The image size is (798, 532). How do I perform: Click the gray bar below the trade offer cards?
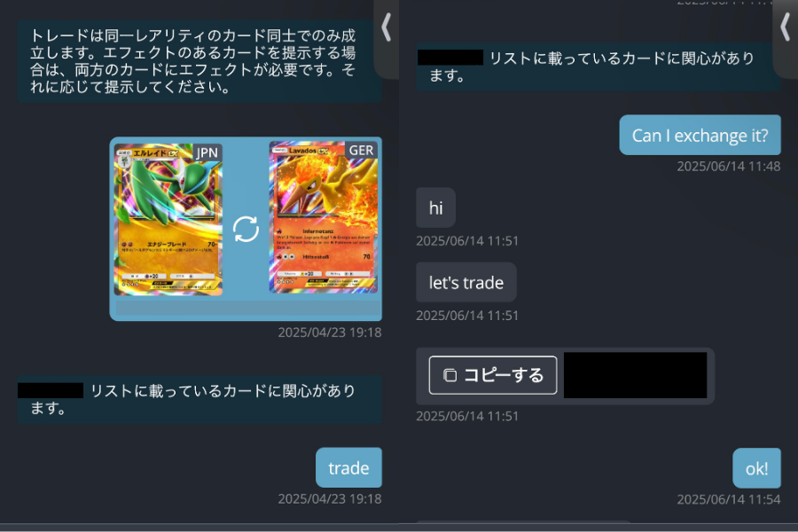coord(248,308)
